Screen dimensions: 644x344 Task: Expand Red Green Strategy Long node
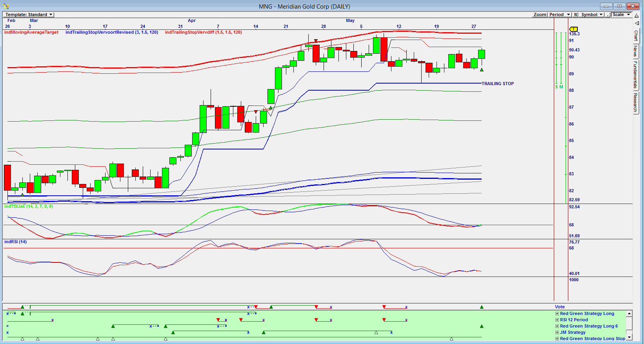click(557, 313)
